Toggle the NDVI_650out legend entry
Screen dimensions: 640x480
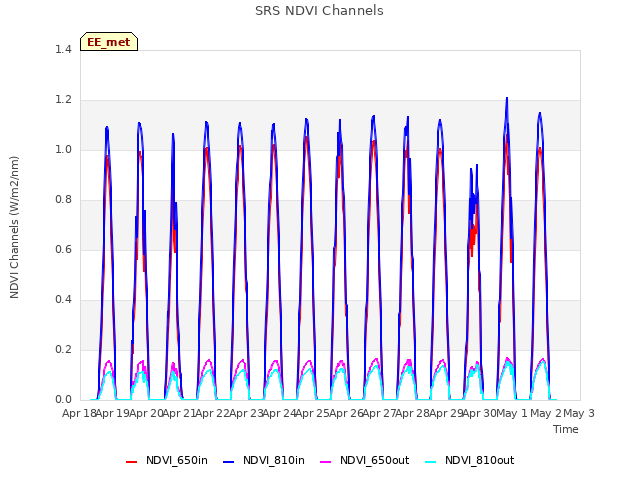[x=364, y=461]
